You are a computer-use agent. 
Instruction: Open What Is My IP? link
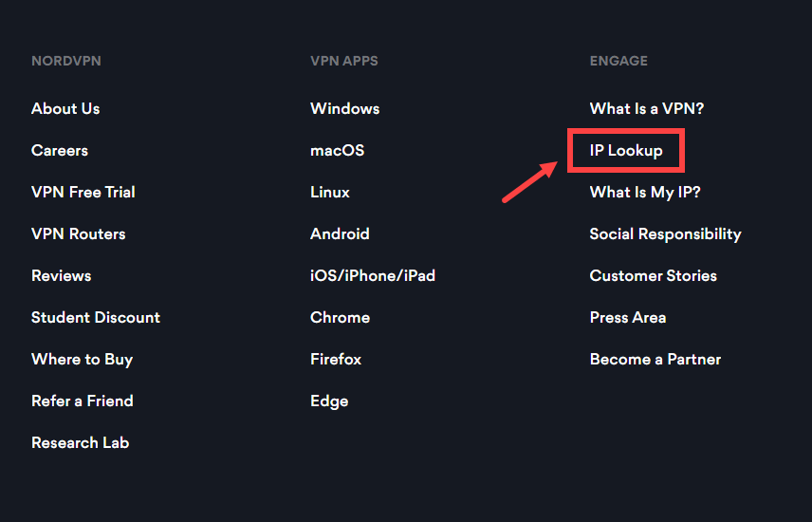645,193
